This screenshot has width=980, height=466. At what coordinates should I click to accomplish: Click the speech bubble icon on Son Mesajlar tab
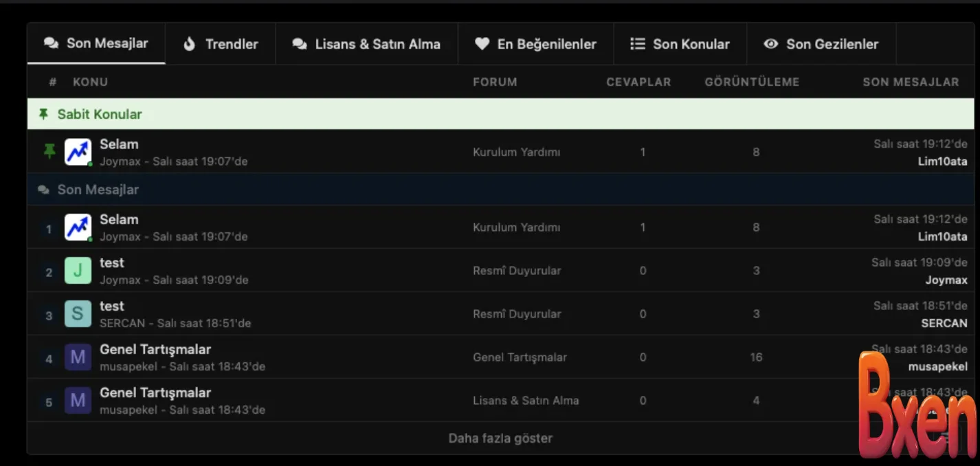[x=50, y=43]
